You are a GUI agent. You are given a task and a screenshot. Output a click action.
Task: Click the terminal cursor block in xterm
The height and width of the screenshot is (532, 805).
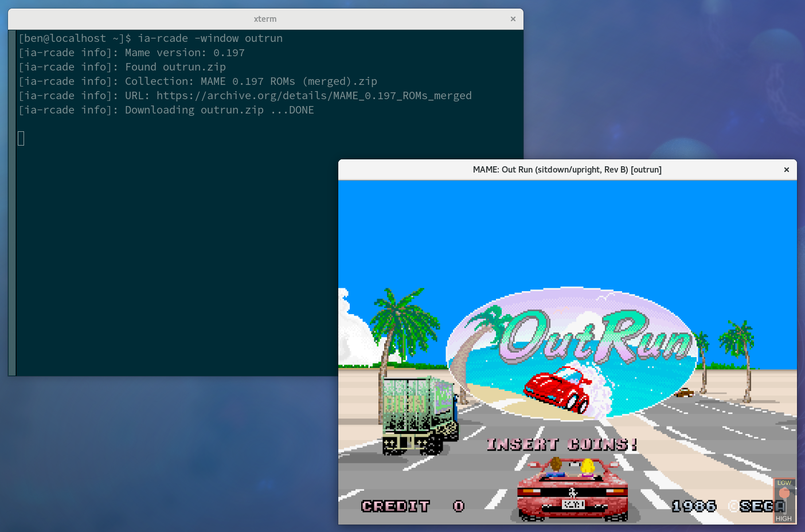tap(21, 138)
